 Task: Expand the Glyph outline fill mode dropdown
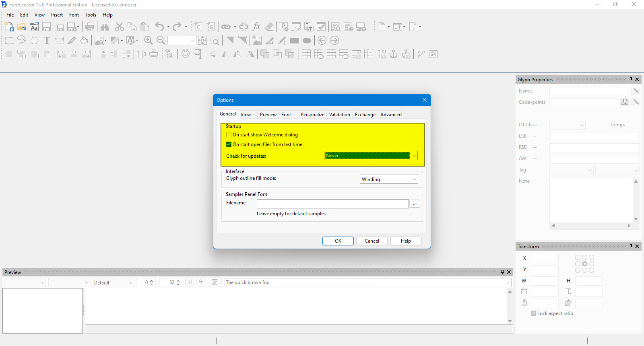click(389, 179)
